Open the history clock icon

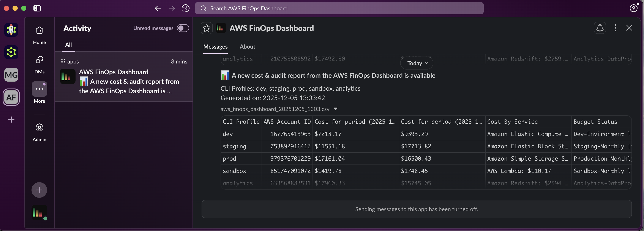pos(186,8)
